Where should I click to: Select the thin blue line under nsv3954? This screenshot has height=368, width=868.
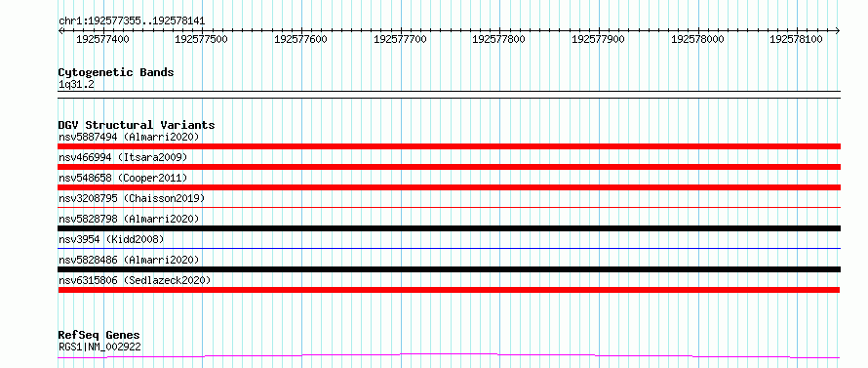pyautogui.click(x=449, y=248)
